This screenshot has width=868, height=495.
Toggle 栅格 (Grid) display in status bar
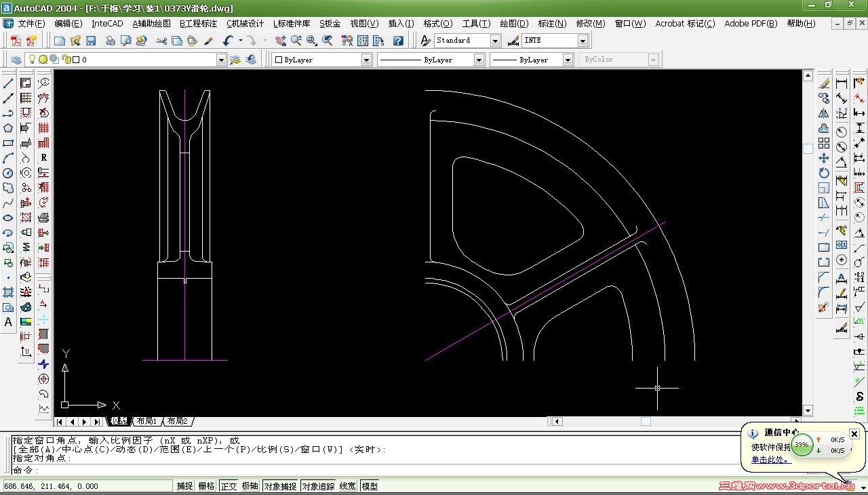[207, 486]
